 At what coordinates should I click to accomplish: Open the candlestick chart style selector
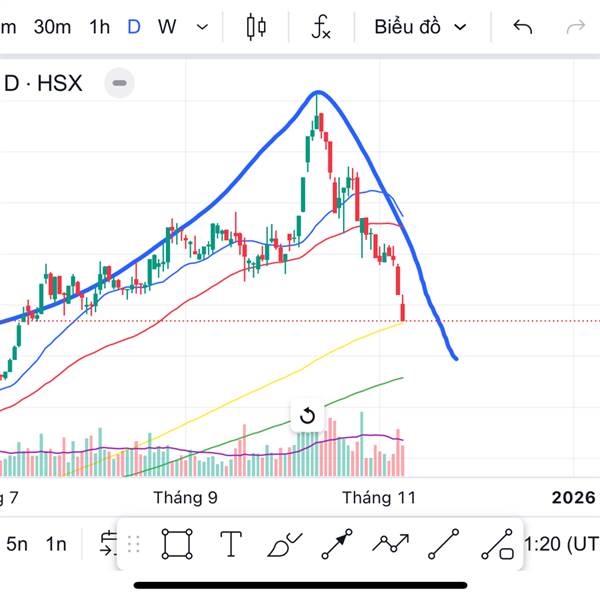pos(257,27)
